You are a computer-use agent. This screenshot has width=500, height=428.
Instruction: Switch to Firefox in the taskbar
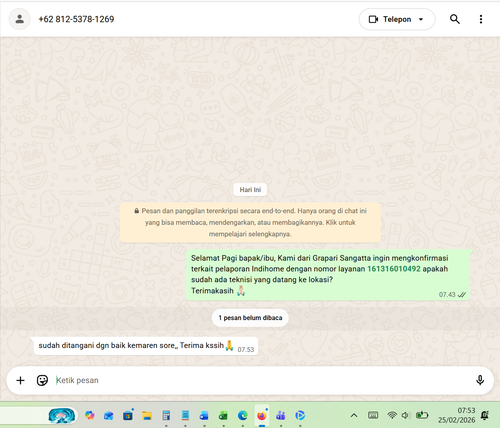262,415
